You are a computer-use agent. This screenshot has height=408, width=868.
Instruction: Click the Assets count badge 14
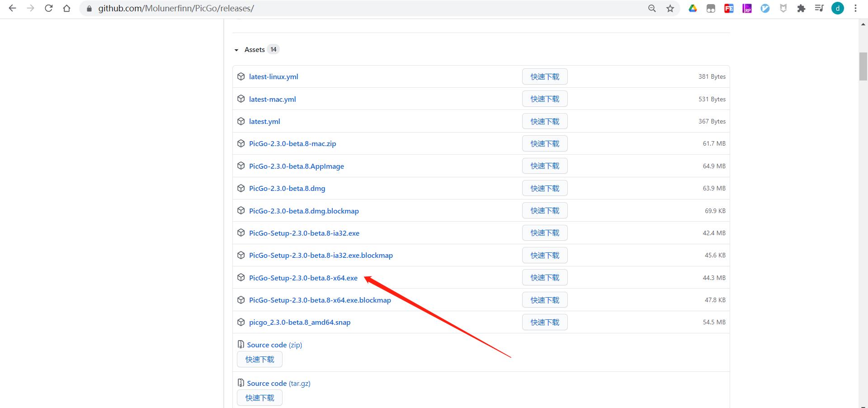coord(274,49)
